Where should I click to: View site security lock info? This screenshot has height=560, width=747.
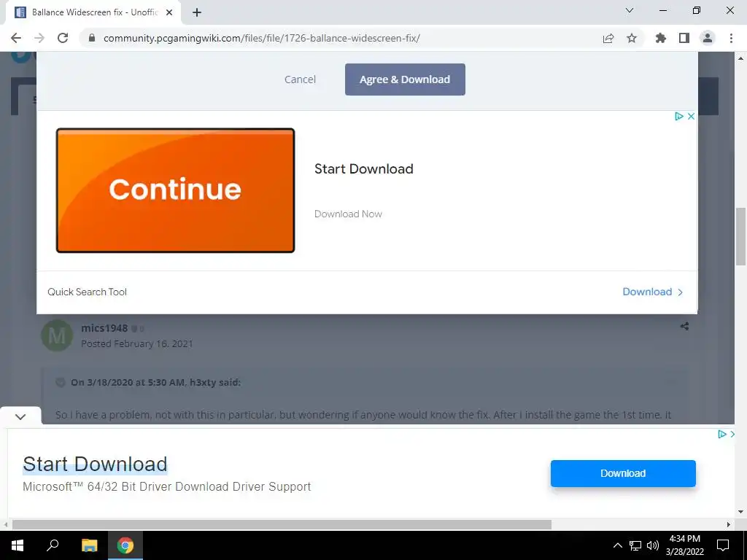coord(92,38)
